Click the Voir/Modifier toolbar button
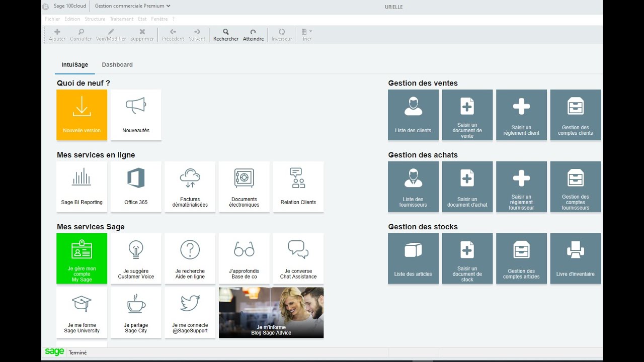Image resolution: width=644 pixels, height=362 pixels. (x=111, y=35)
